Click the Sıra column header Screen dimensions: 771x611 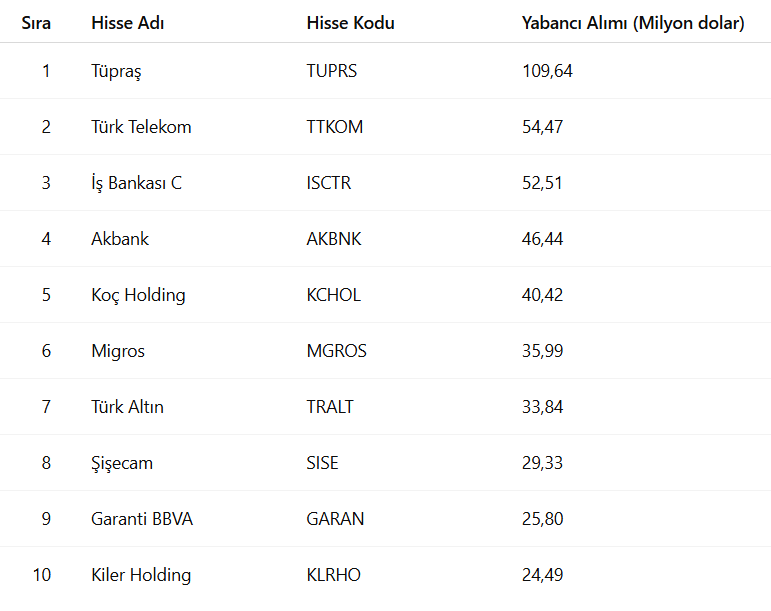[36, 23]
